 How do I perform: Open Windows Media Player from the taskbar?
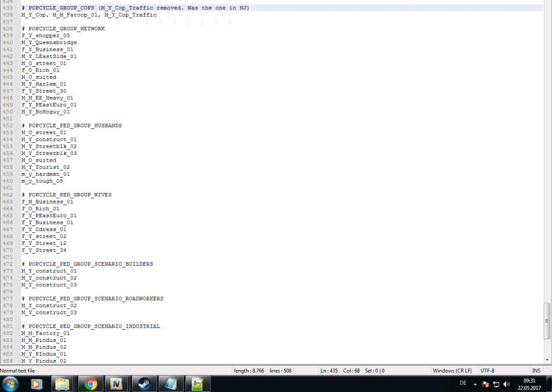36,383
